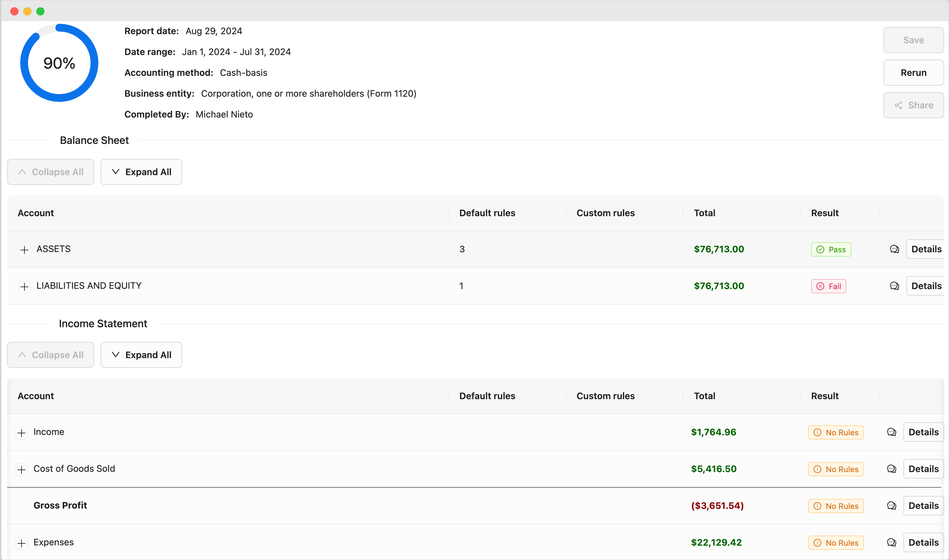The height and width of the screenshot is (560, 950).
Task: Click the Fail result badge
Action: 828,287
